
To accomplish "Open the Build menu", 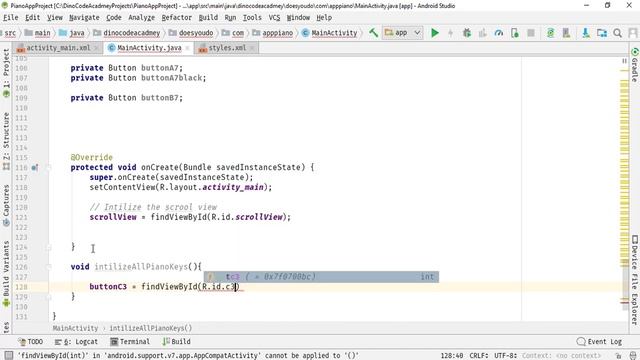I will pyautogui.click(x=208, y=18).
